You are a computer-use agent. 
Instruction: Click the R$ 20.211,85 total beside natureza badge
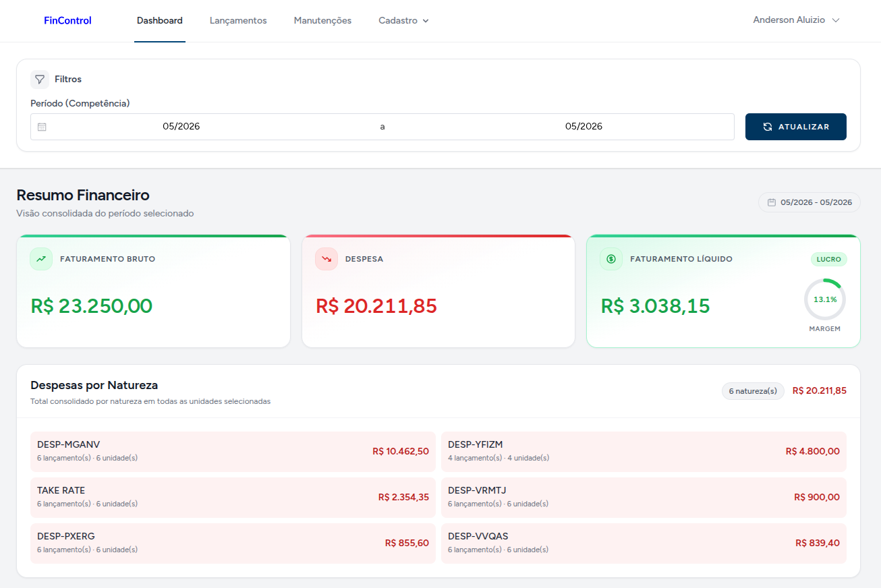pyautogui.click(x=820, y=391)
